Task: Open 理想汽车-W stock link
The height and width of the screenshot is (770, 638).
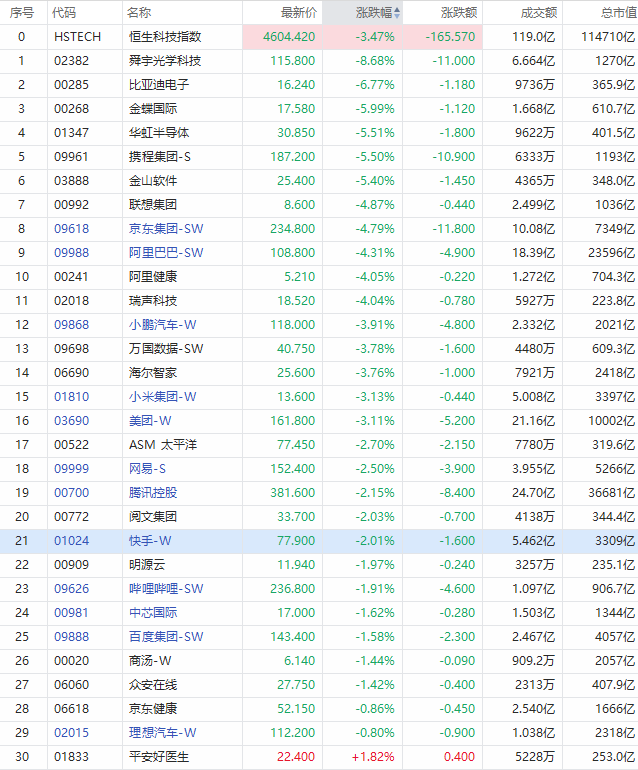Action: [x=163, y=733]
